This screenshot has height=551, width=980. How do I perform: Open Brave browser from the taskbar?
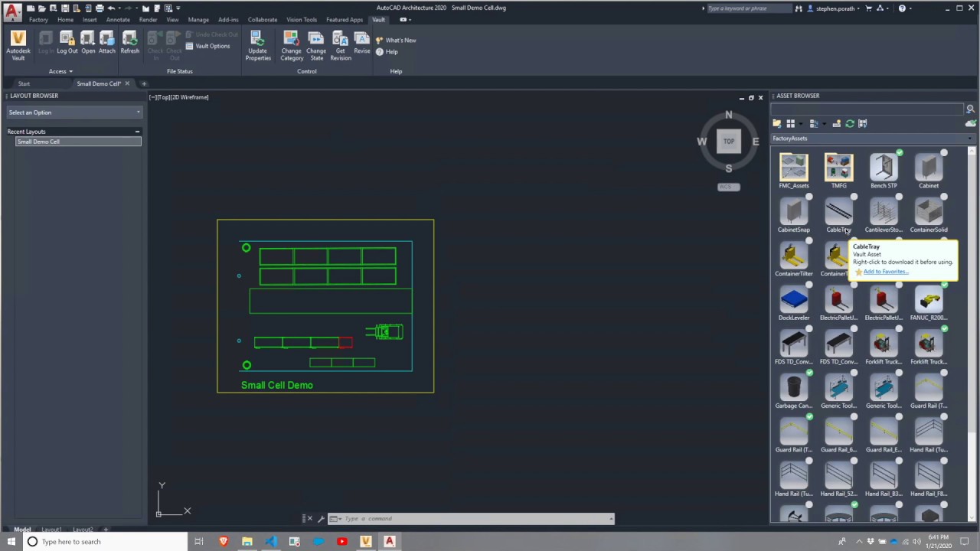click(x=224, y=542)
